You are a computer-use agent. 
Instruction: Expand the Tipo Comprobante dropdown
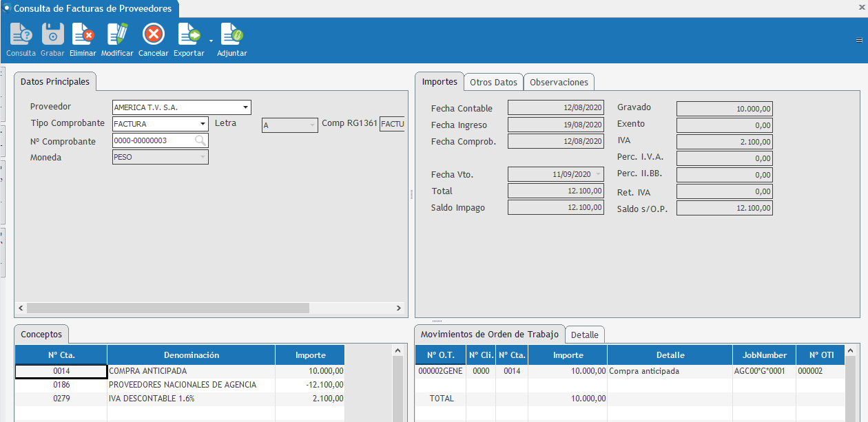(x=203, y=124)
